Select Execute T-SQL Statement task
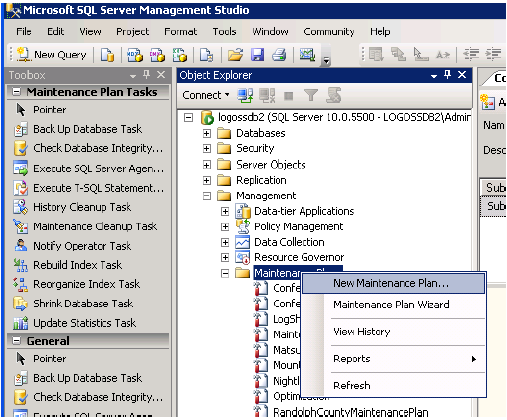 pos(88,188)
